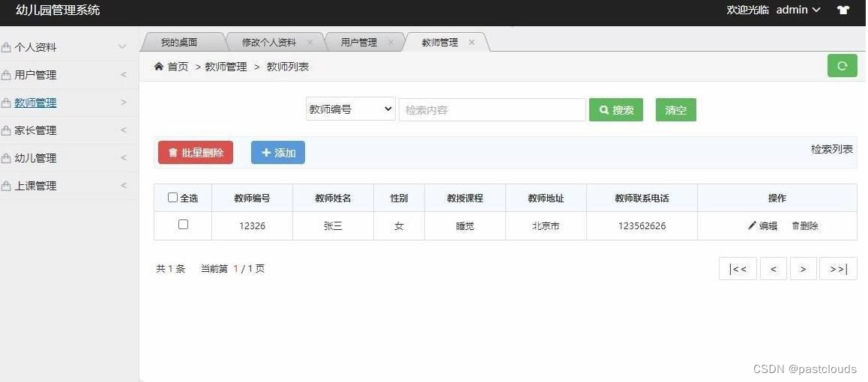Switch to the 我的桌面 tab
Image resolution: width=868 pixels, height=382 pixels.
click(179, 42)
